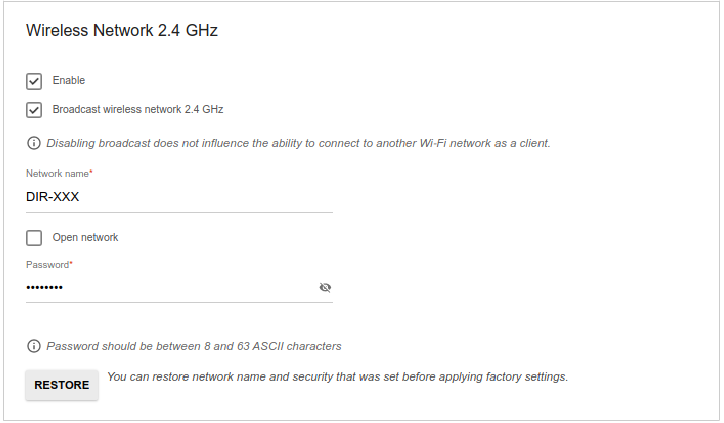
Task: Toggle password visibility eye icon
Action: pos(325,288)
